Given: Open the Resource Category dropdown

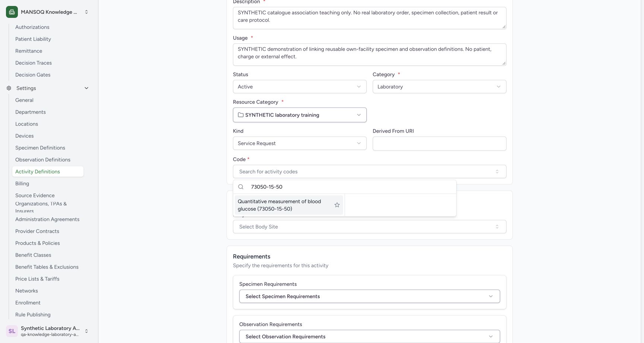Looking at the screenshot, I should 300,115.
